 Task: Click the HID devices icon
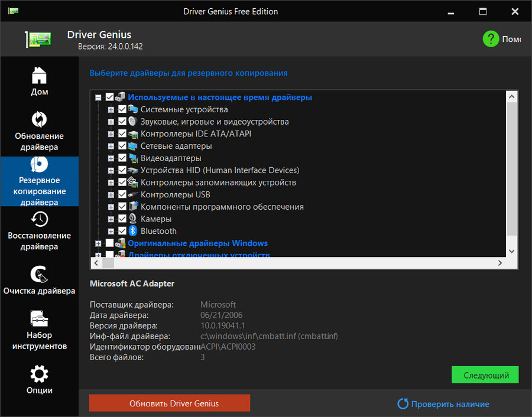tap(132, 170)
